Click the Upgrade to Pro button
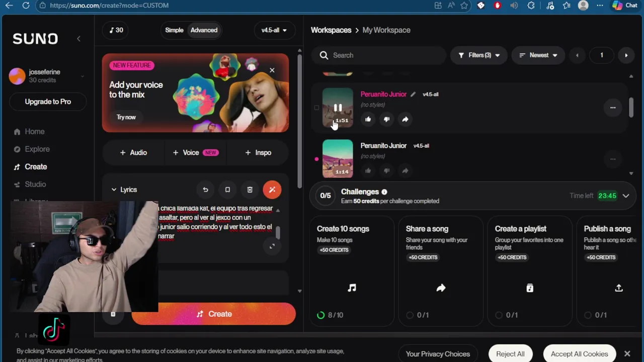This screenshot has height=362, width=644. point(48,102)
